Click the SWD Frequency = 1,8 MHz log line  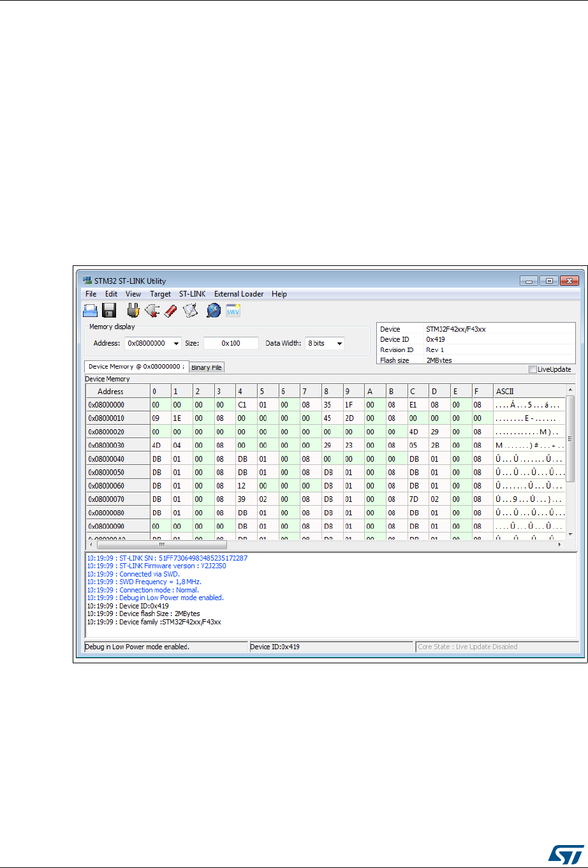point(143,582)
